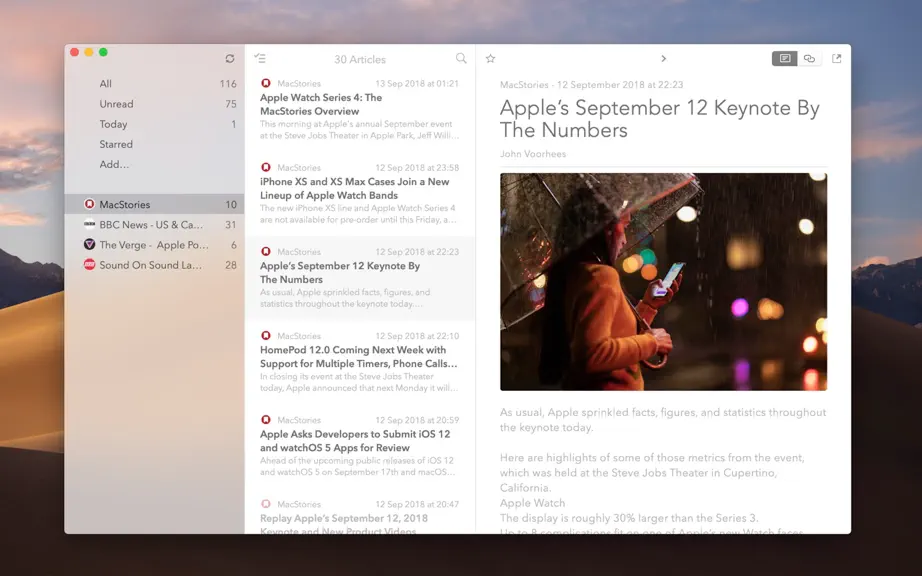Click timestamp 13 Sep 2018 at 01:21
Image resolution: width=922 pixels, height=576 pixels.
[x=417, y=83]
